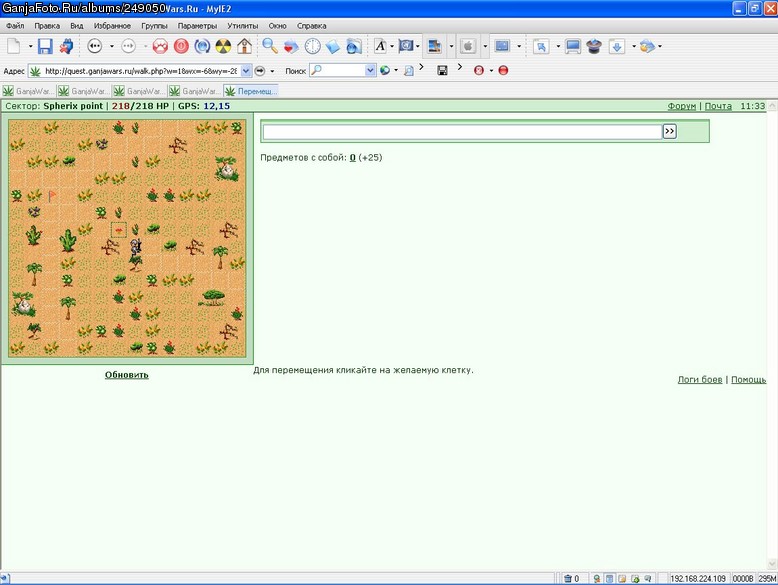Click the red flag on the map
Screen dimensions: 778x585
coord(52,196)
